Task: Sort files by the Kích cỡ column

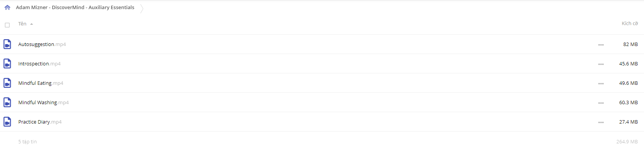Action: 630,24
